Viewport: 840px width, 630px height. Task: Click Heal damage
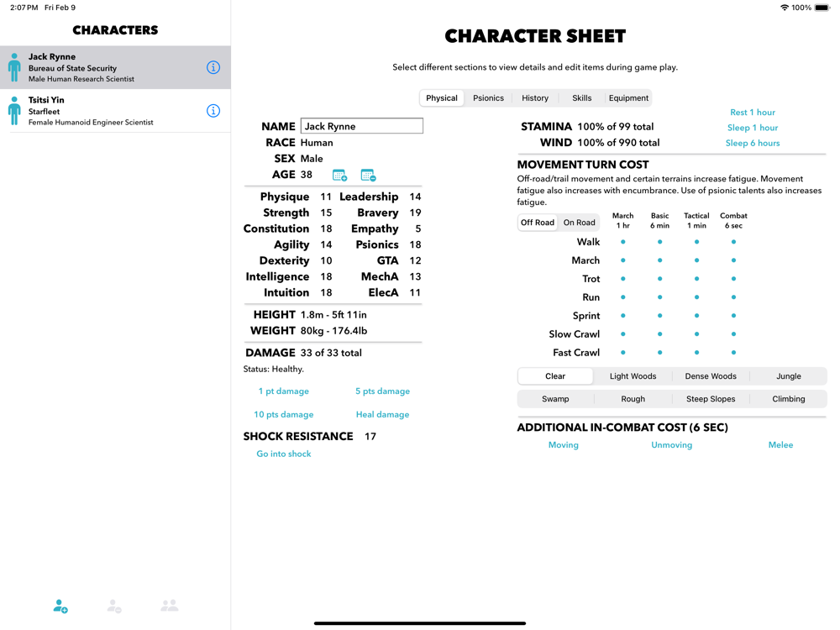tap(382, 415)
